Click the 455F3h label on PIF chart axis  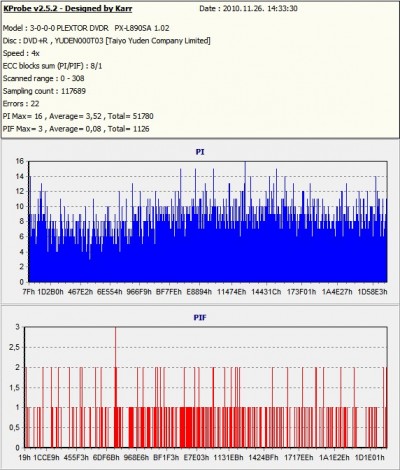coord(76,457)
